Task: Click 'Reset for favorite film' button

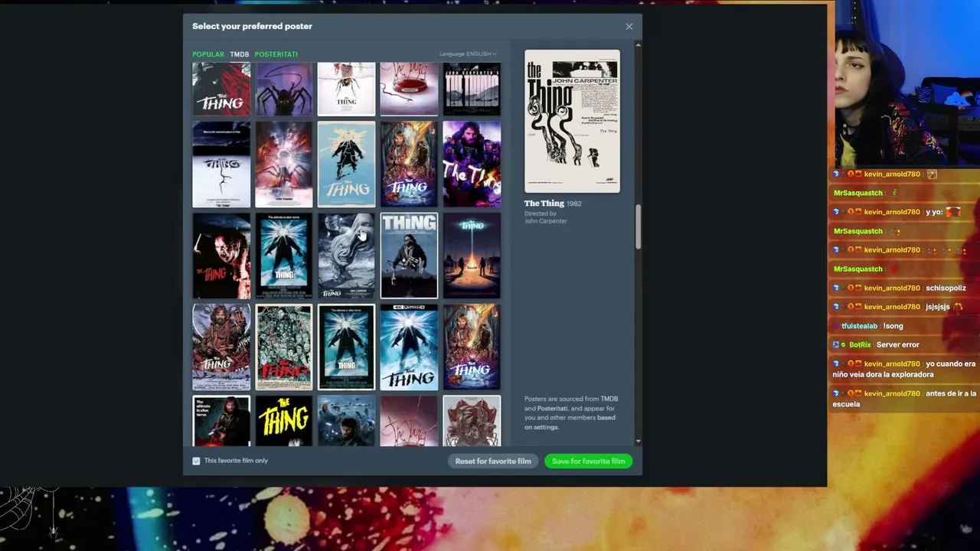Action: point(493,461)
